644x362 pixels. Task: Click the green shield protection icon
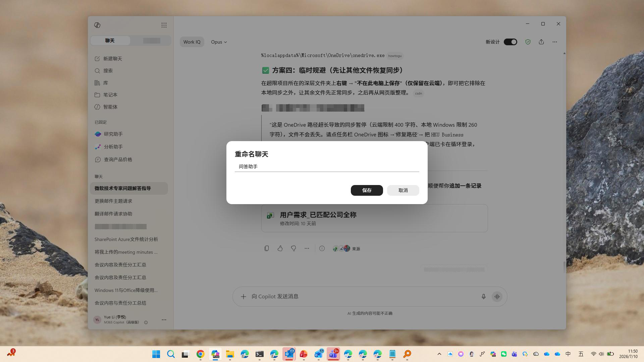[528, 42]
